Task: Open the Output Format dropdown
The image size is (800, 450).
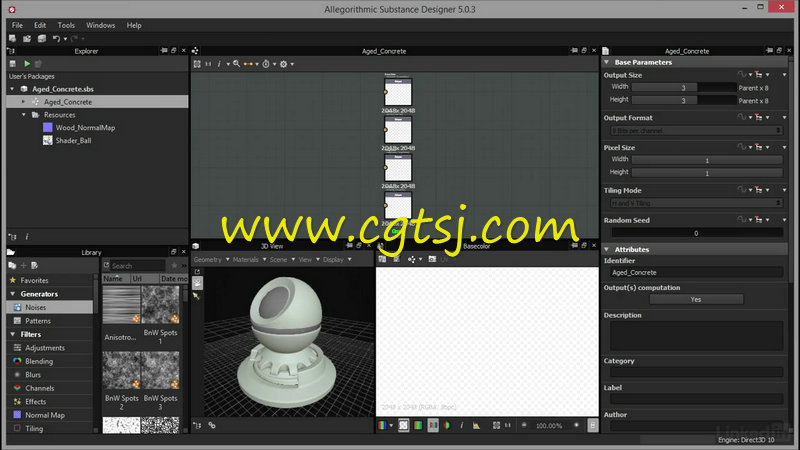Action: coord(696,131)
